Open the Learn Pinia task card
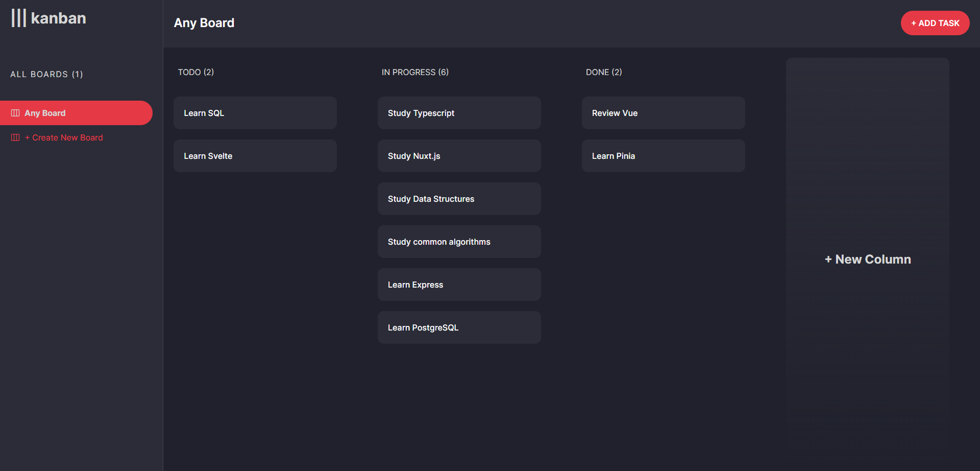Viewport: 980px width, 471px height. pos(663,156)
